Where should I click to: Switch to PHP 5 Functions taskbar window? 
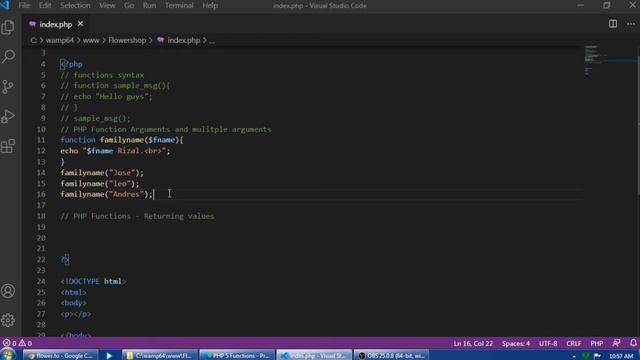tap(237, 356)
